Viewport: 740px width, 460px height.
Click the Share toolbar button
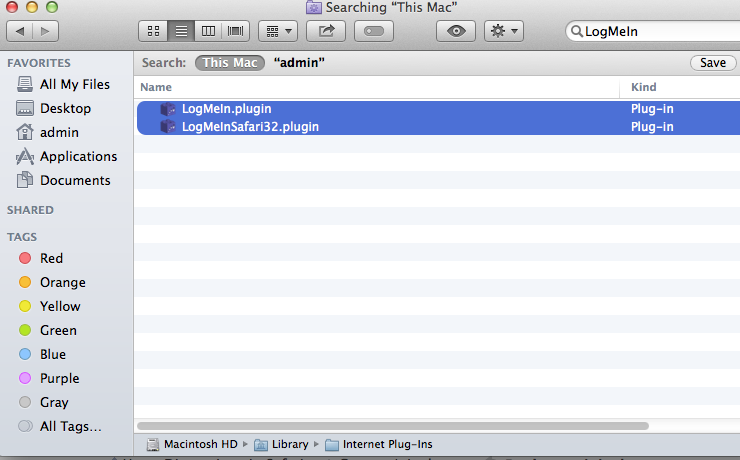tap(326, 31)
